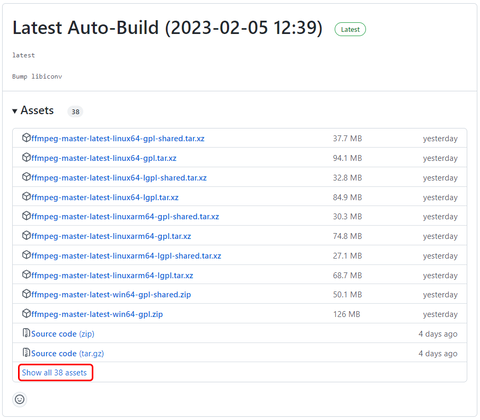Viewport: 480px width, 420px height.
Task: Click package icon for linux64-lgpl-shared.tar.xz
Action: [x=26, y=177]
